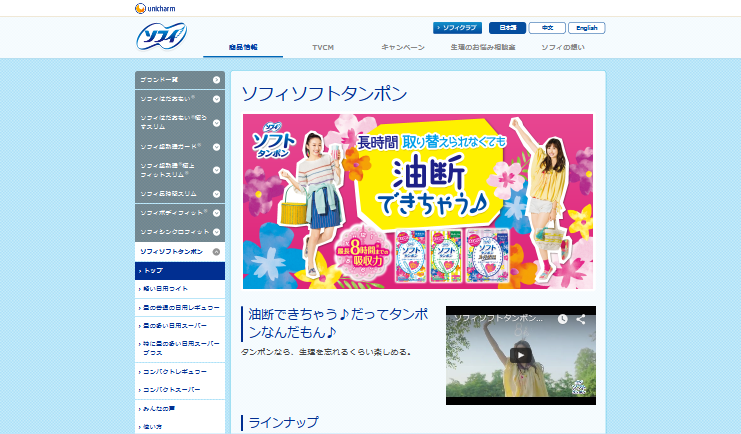
Task: Click the Sofy brand logo
Action: tap(162, 36)
